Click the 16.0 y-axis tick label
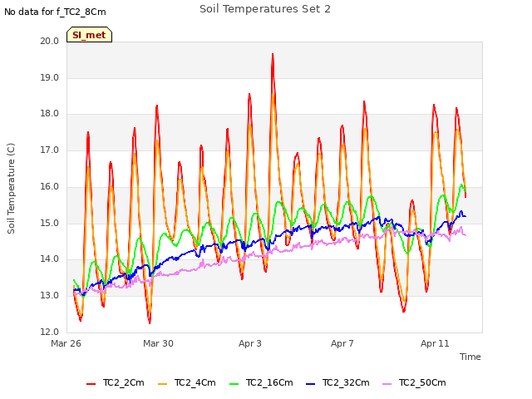The image size is (532, 399). [x=50, y=186]
